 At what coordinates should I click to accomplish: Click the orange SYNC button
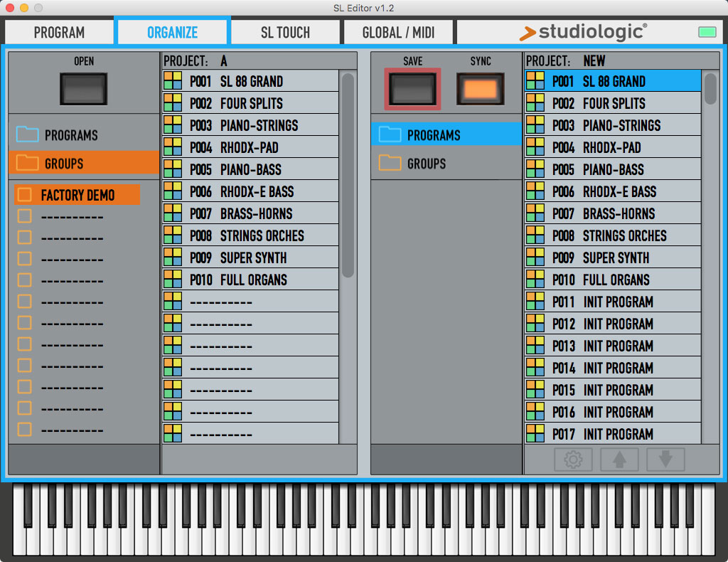[481, 89]
